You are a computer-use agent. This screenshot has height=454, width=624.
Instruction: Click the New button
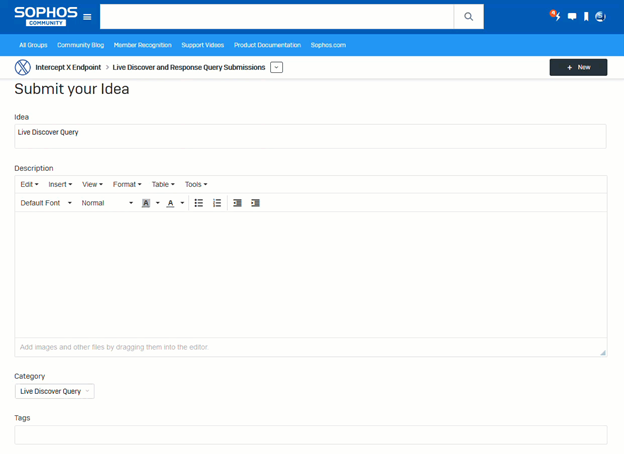(x=578, y=67)
